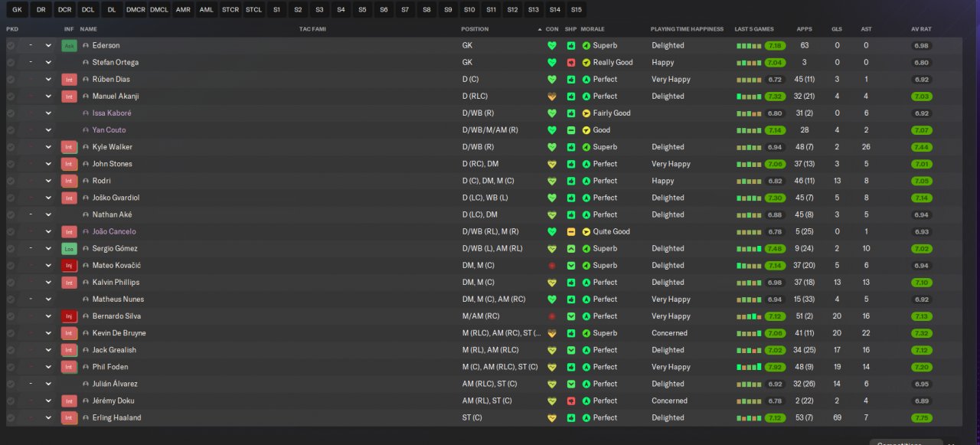Tick the selection circle for Kevin De Bruyne
Screen dimensions: 980x445
tap(11, 333)
